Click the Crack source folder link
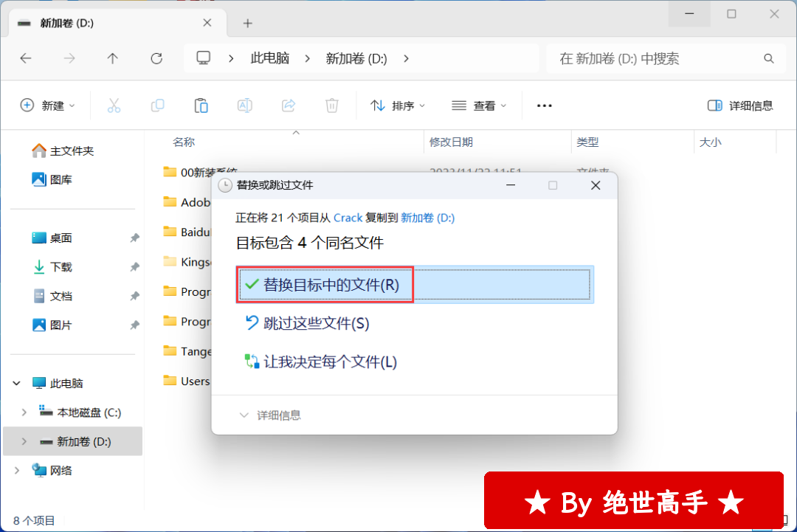This screenshot has height=532, width=797. [348, 218]
